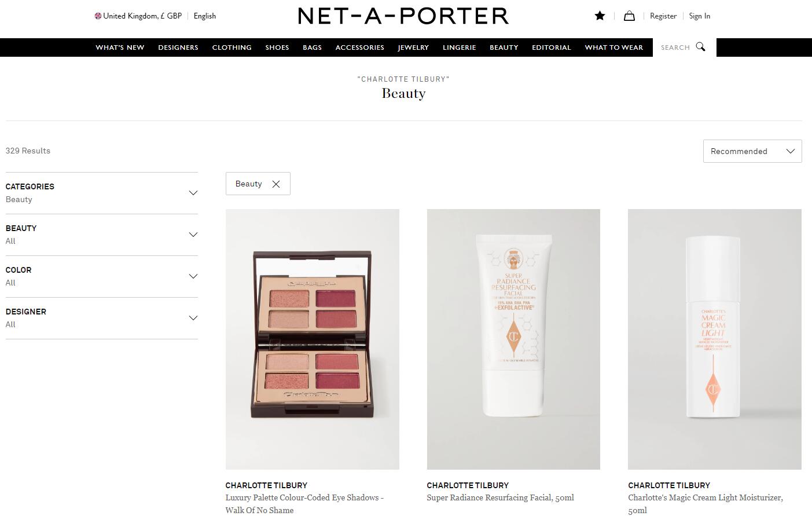The width and height of the screenshot is (812, 516).
Task: Go to the Editorial section
Action: [x=552, y=47]
